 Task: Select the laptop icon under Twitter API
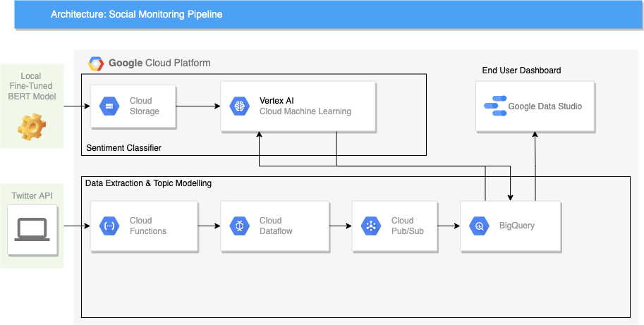32,229
